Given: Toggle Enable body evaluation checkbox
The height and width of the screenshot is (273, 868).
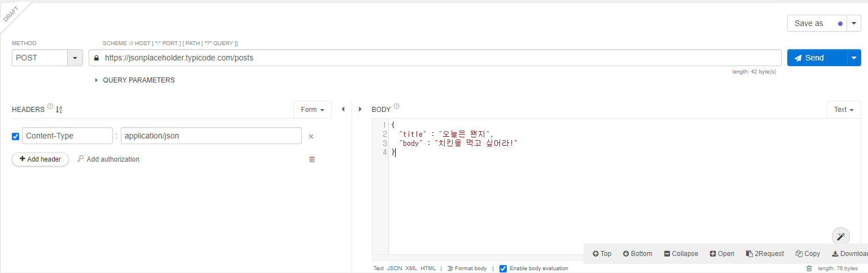Looking at the screenshot, I should pyautogui.click(x=503, y=268).
